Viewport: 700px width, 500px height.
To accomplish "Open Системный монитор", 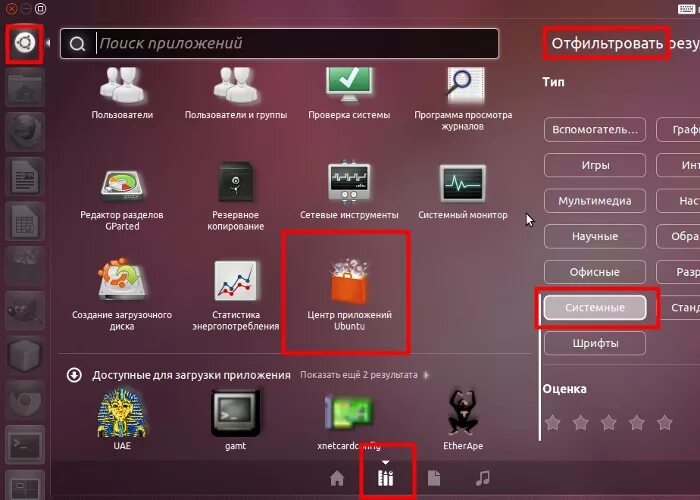I will click(463, 192).
